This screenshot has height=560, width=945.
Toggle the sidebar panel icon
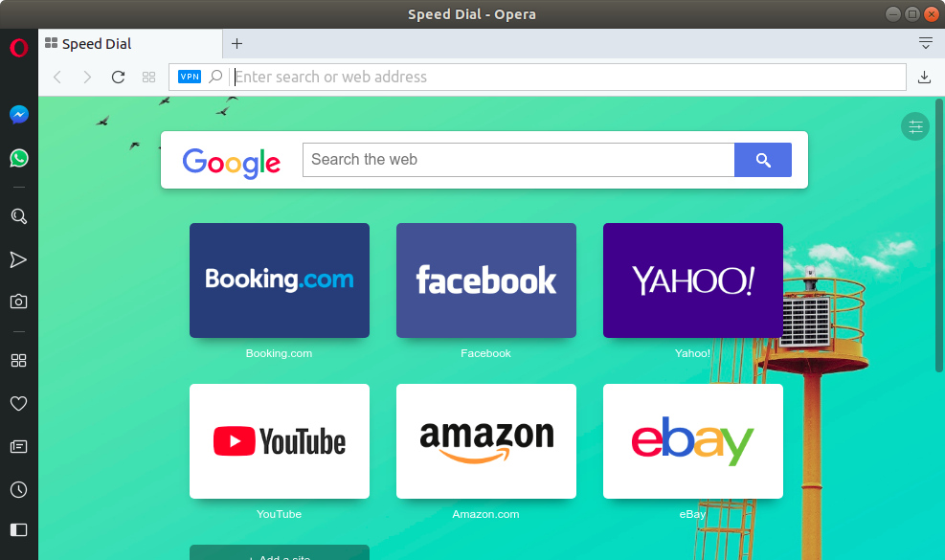19,530
